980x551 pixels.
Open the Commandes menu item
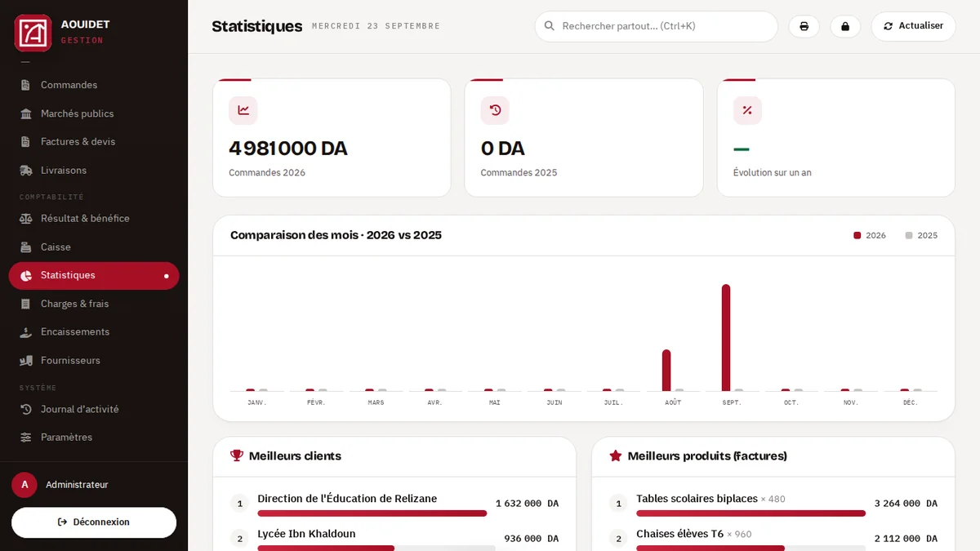[x=94, y=85]
